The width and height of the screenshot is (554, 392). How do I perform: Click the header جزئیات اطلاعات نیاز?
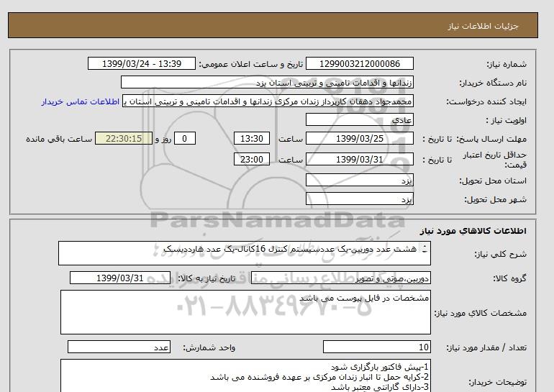point(483,26)
